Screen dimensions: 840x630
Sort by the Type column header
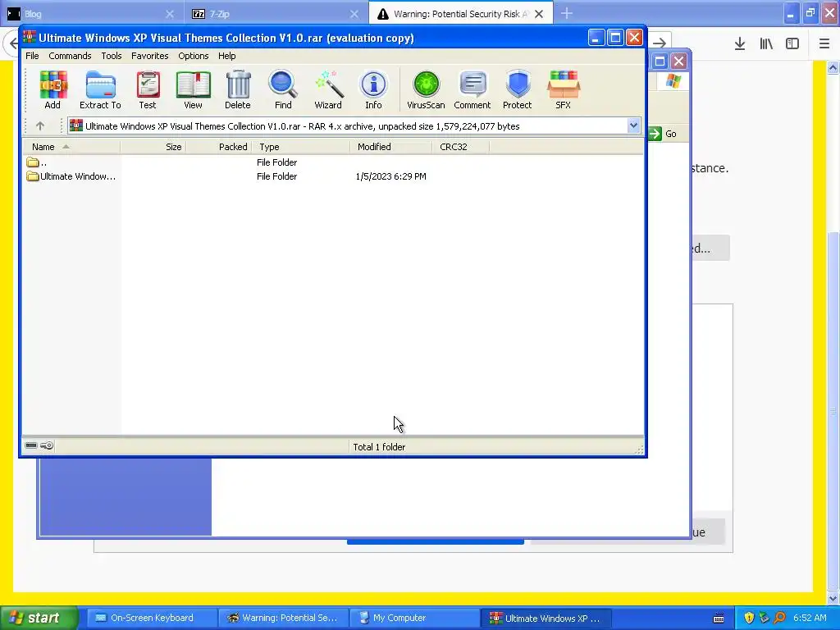(301, 147)
